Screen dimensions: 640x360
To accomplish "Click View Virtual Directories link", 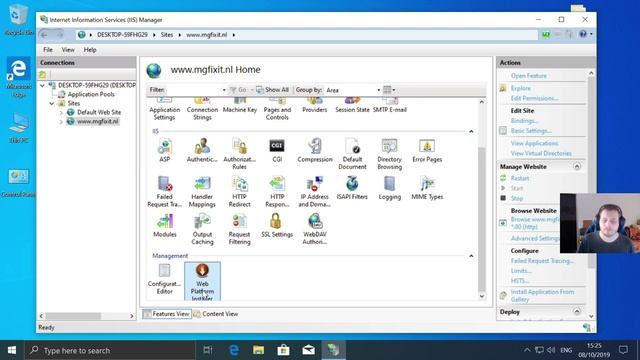I will (x=541, y=153).
